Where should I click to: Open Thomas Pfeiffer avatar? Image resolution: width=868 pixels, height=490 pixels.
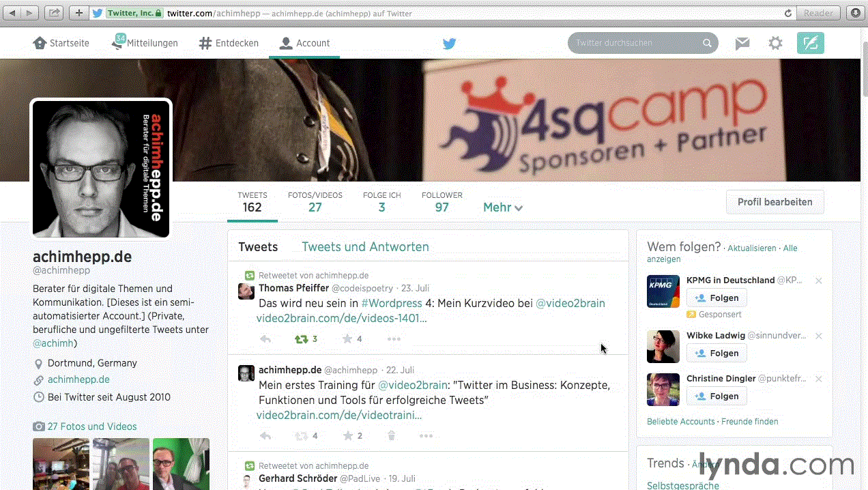[x=246, y=291]
